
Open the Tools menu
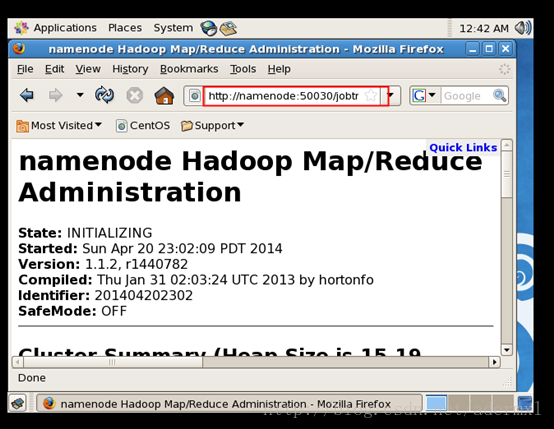coord(243,69)
